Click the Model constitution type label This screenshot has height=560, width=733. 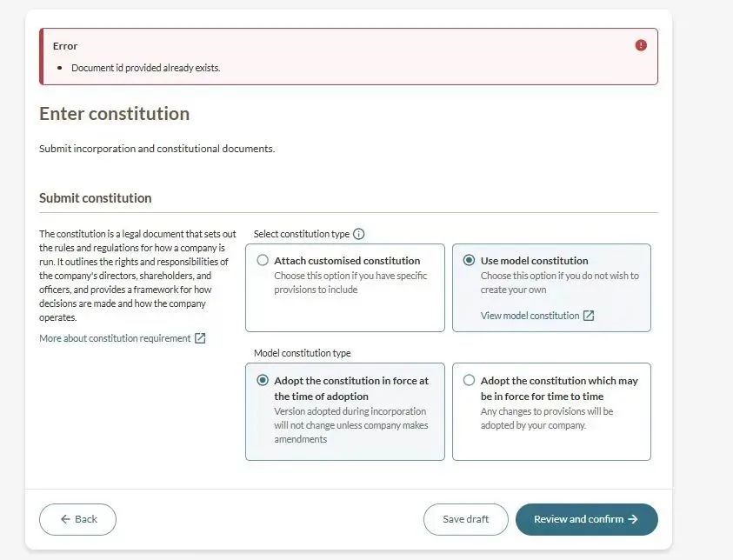point(302,353)
